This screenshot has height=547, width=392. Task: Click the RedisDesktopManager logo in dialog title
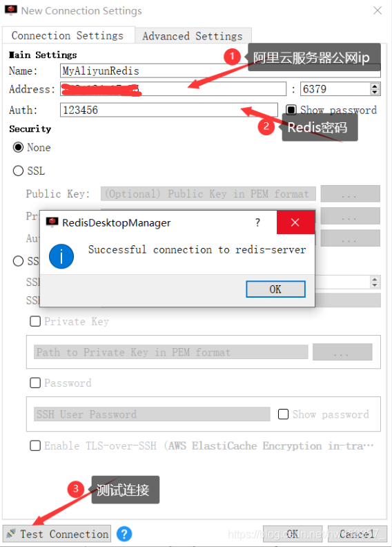coord(52,222)
